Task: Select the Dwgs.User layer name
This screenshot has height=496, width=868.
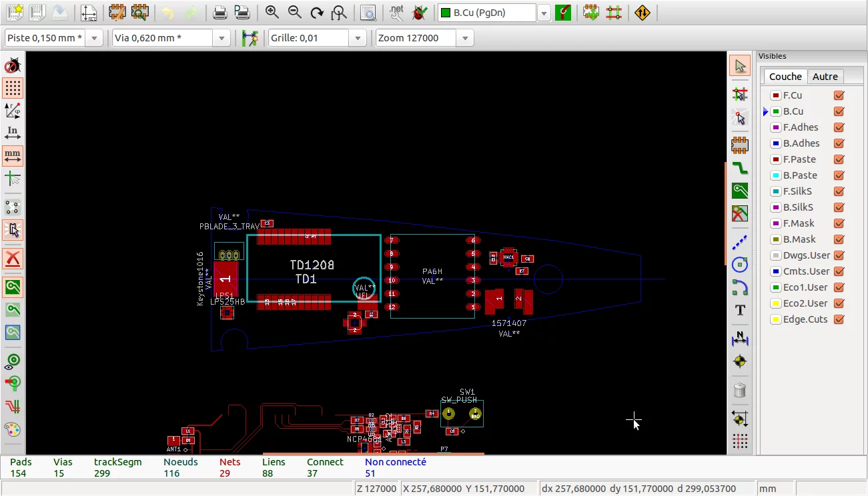Action: (806, 255)
